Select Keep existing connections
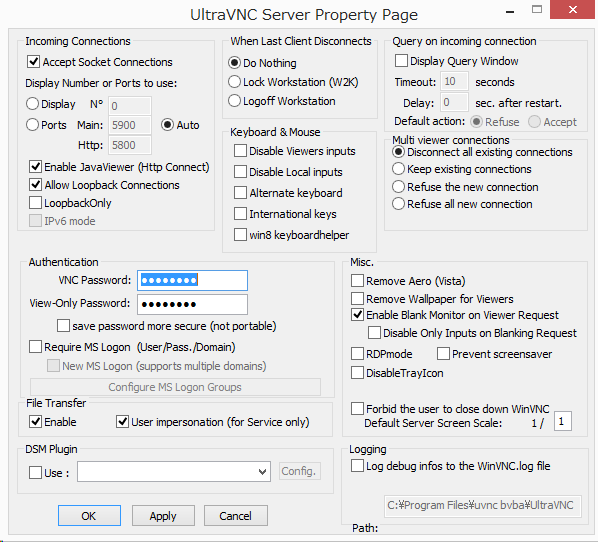 pyautogui.click(x=398, y=169)
